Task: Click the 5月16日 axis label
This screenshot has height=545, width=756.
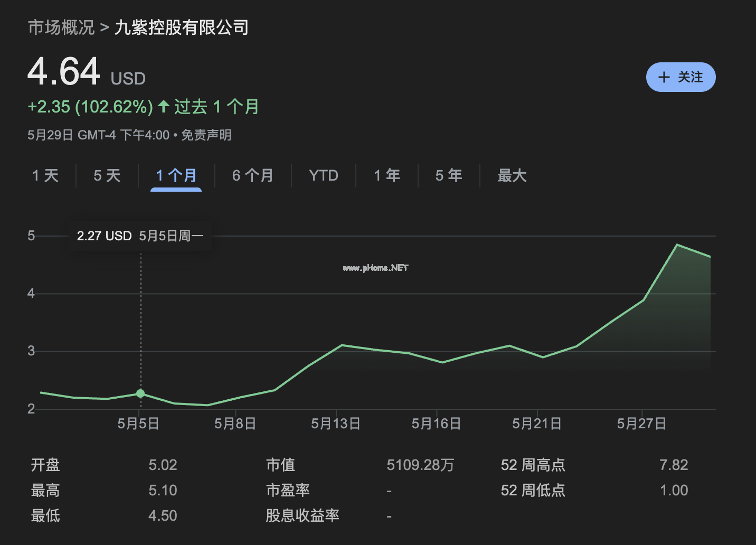Action: point(437,424)
